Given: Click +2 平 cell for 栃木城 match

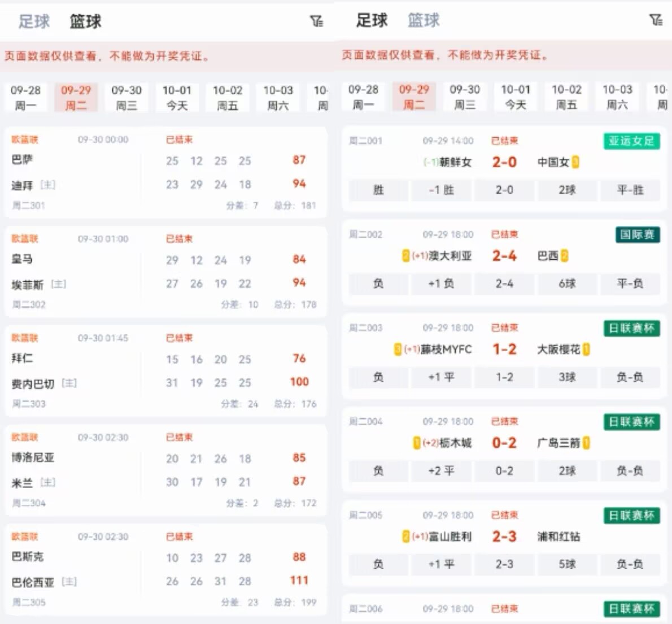Looking at the screenshot, I should point(442,470).
